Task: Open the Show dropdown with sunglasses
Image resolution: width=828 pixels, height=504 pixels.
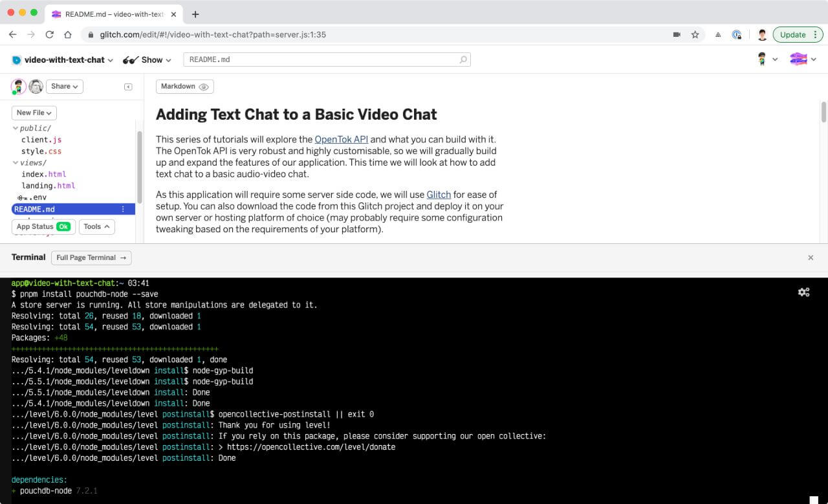Action: pos(147,60)
